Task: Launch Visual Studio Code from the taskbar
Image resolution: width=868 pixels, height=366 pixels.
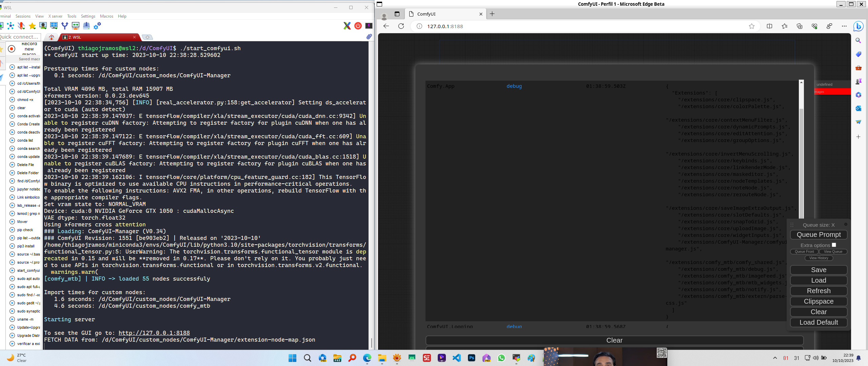Action: pos(457,358)
